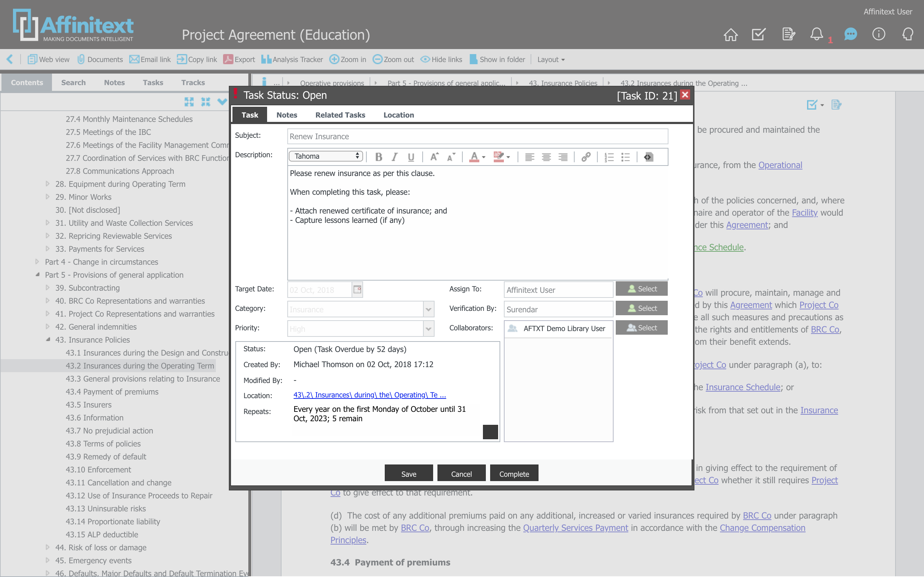924x577 pixels.
Task: Toggle Hide links in toolbar
Action: [x=441, y=60]
